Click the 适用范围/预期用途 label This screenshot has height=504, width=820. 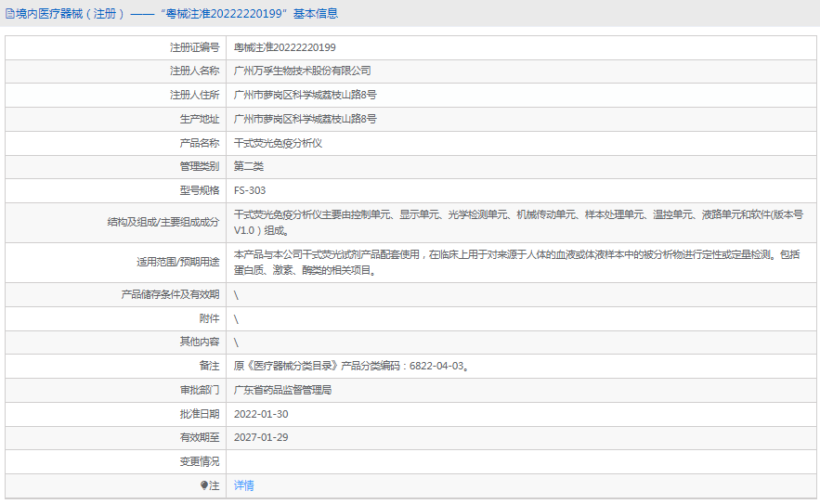pyautogui.click(x=177, y=263)
